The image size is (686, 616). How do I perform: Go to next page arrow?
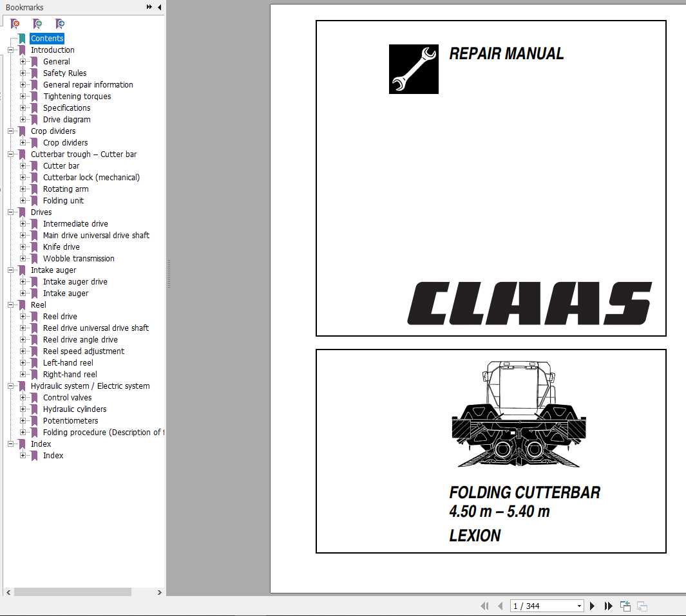coord(592,606)
